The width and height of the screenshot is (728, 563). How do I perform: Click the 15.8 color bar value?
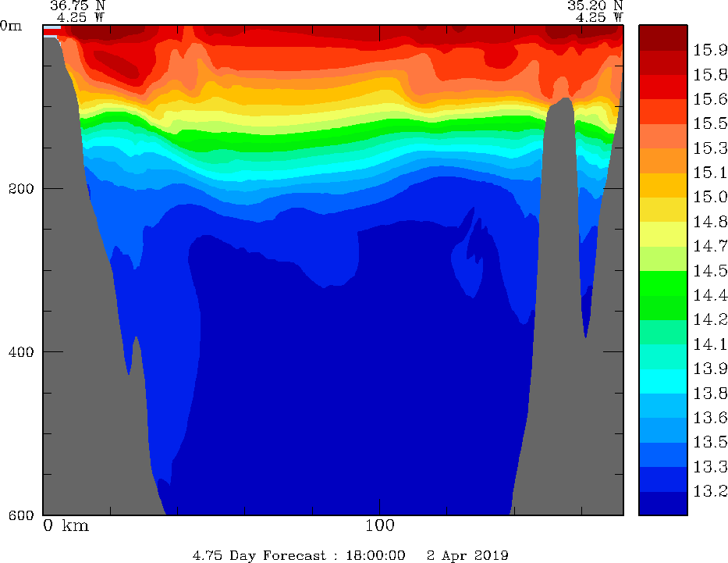(710, 75)
